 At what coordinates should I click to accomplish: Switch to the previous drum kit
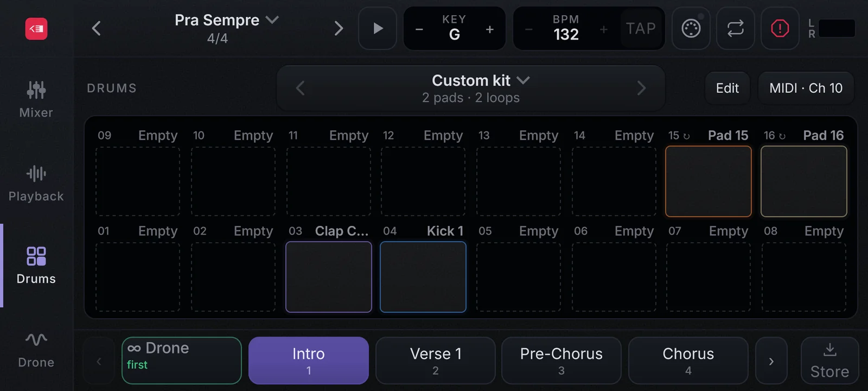click(x=301, y=88)
